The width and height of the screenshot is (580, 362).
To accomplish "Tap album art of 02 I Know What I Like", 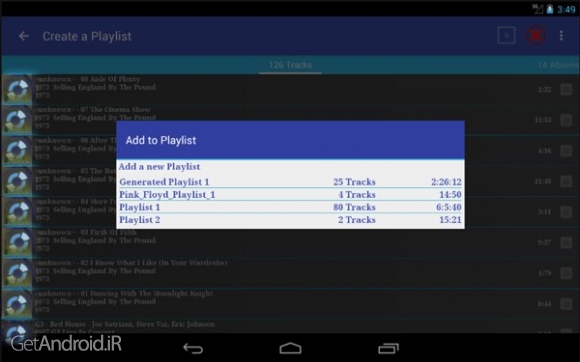I will (17, 273).
